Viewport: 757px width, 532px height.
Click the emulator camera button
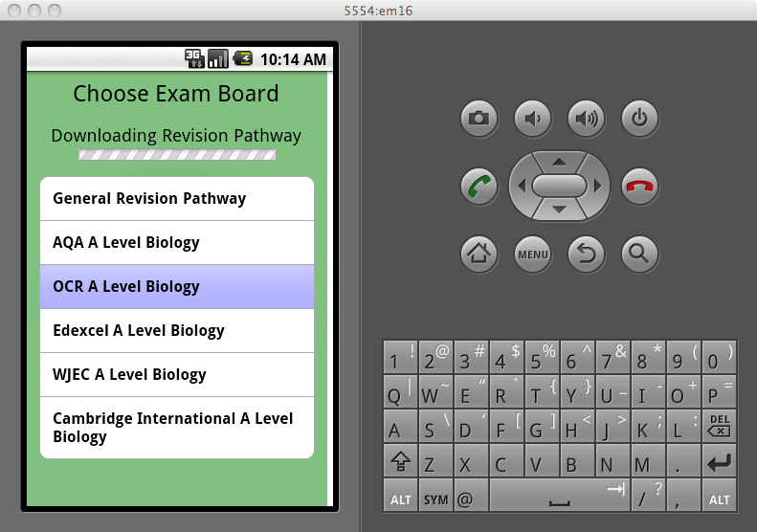[x=479, y=119]
